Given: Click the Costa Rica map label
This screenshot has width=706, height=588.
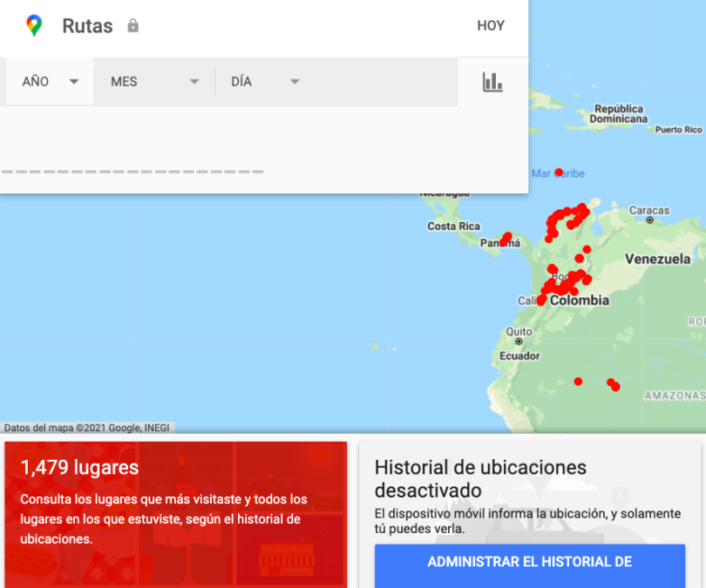Looking at the screenshot, I should (x=454, y=226).
